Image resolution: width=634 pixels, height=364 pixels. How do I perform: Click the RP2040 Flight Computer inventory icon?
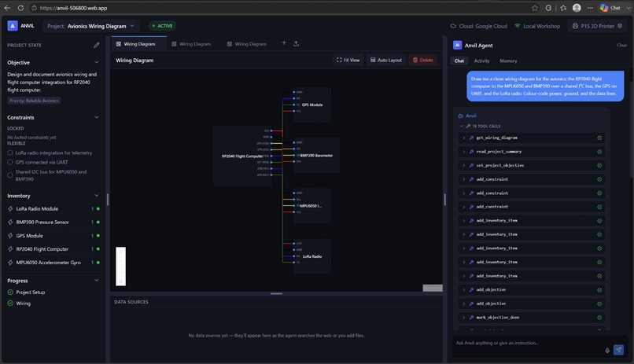pos(10,249)
